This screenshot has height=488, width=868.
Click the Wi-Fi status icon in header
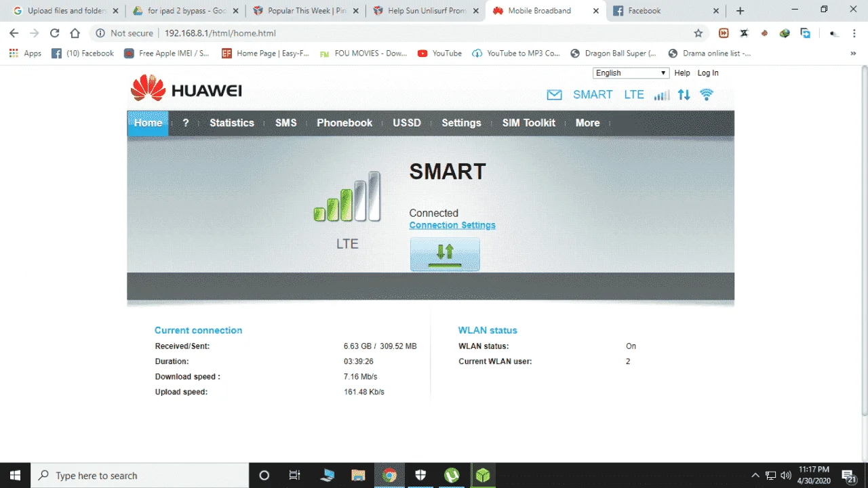click(707, 95)
